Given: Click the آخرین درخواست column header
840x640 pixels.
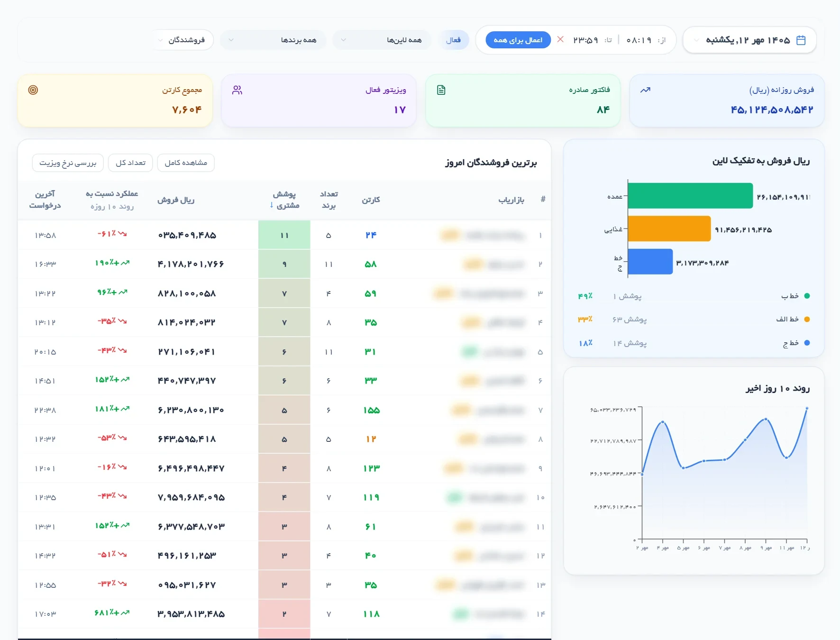Looking at the screenshot, I should click(x=45, y=200).
